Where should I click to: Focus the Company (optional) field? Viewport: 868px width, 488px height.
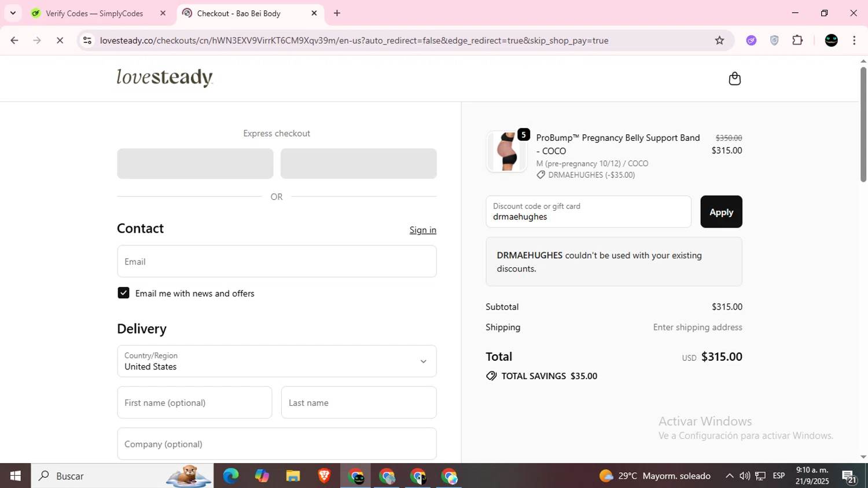(277, 444)
